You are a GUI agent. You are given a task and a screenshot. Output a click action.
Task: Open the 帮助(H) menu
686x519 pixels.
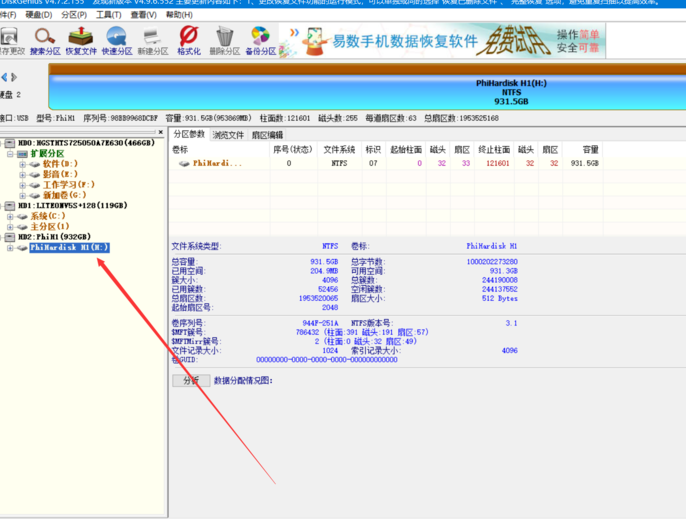(179, 15)
